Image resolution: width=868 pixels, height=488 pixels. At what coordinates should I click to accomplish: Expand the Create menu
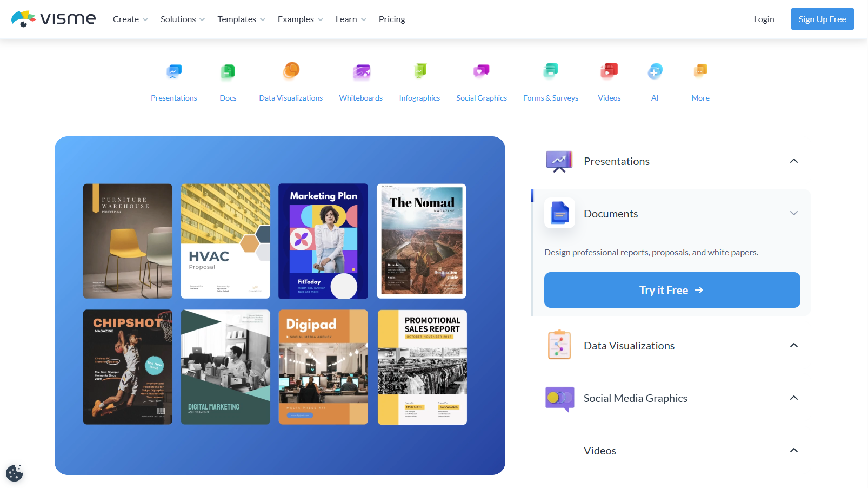point(130,19)
